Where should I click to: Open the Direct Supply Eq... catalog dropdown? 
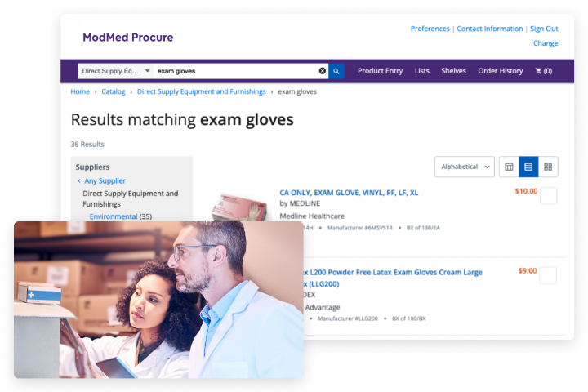pyautogui.click(x=116, y=71)
